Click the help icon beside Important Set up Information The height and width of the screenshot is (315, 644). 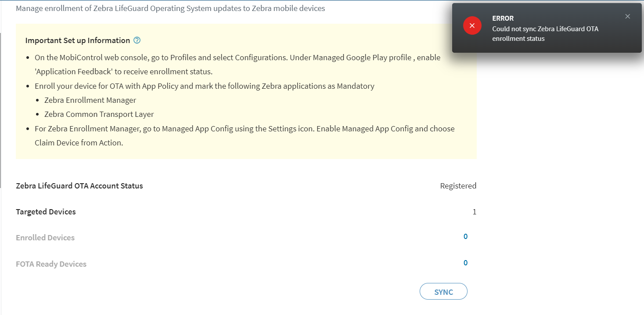(x=137, y=40)
